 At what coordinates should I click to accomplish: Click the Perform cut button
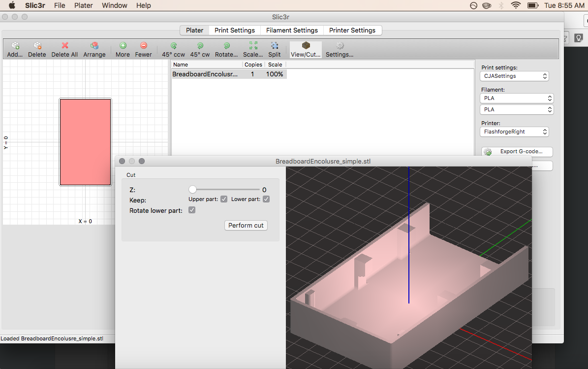[246, 225]
